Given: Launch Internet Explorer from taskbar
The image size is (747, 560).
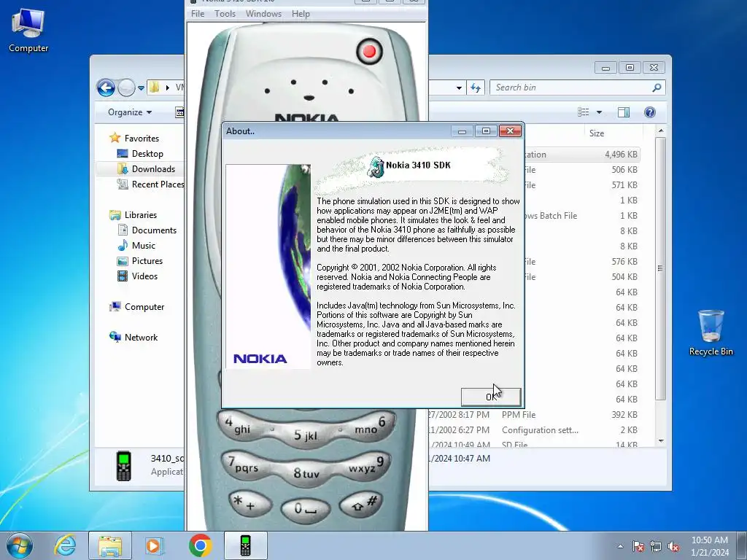Looking at the screenshot, I should click(65, 545).
